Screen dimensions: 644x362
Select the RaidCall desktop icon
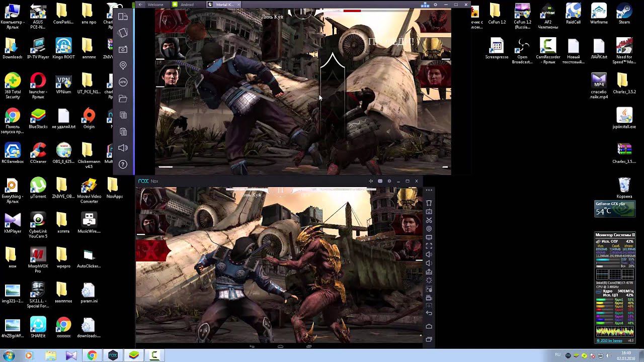pyautogui.click(x=573, y=14)
